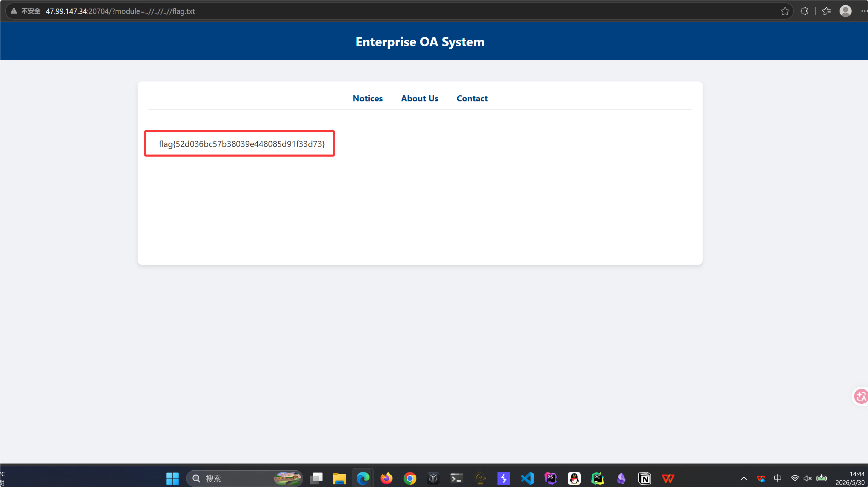Launch PhpStorm from taskbar
Viewport: 868px width, 487px height.
coord(550,478)
